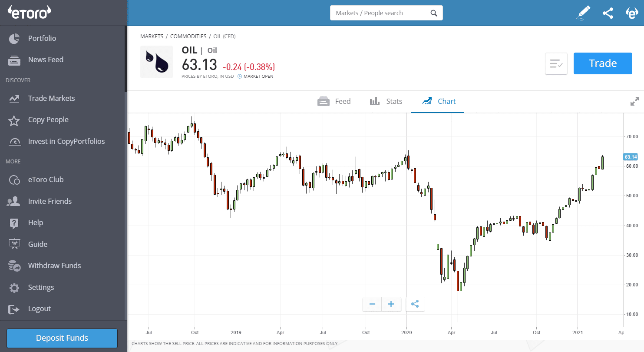
Task: Click the Withdraw Funds coins icon
Action: (x=14, y=266)
